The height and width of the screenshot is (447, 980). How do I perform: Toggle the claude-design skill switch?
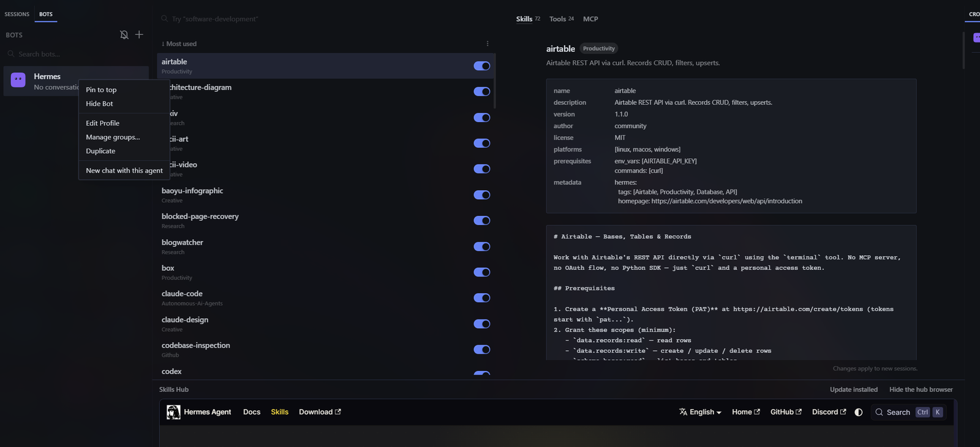tap(482, 324)
